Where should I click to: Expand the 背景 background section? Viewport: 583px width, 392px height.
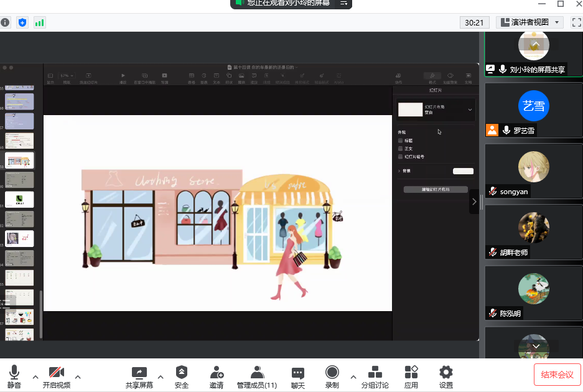coord(399,170)
